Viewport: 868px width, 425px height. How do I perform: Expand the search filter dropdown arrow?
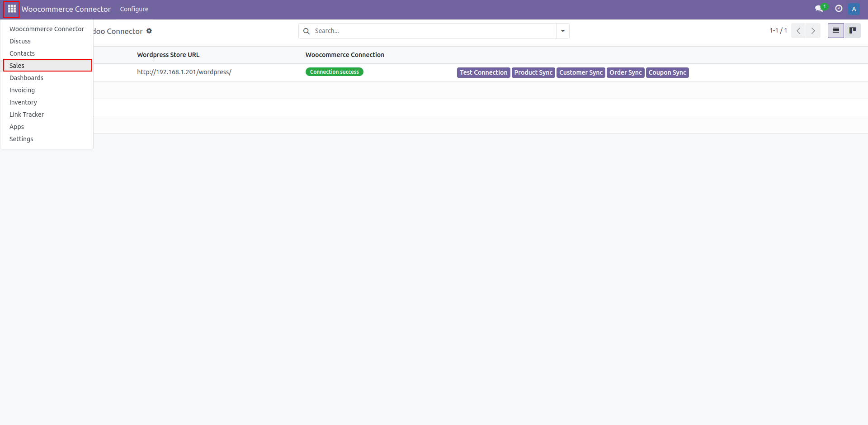coord(563,31)
